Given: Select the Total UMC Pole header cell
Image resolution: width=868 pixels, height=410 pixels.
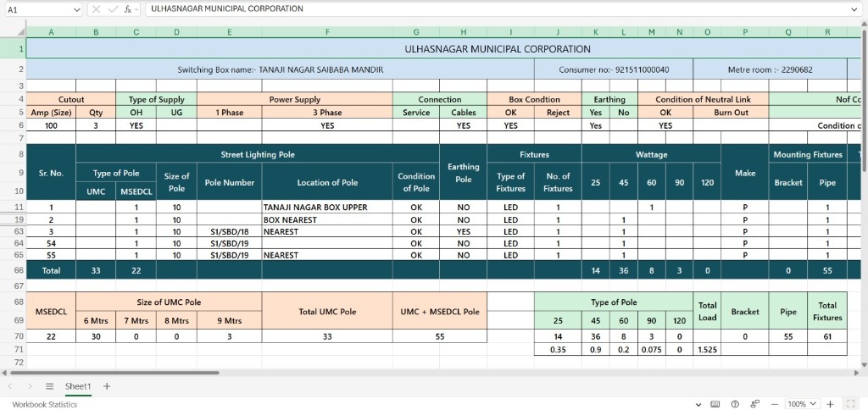Looking at the screenshot, I should [x=327, y=311].
